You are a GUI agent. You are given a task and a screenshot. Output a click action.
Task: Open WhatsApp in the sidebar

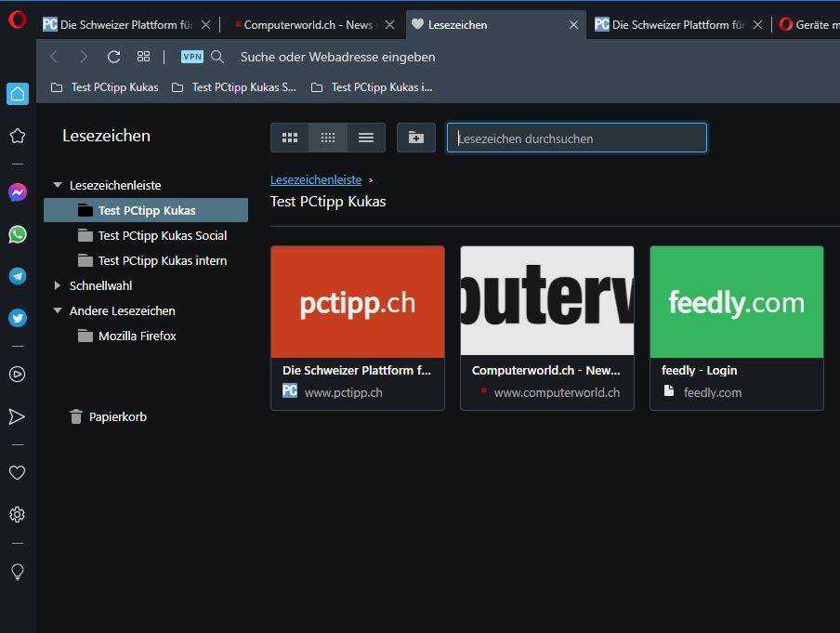pos(18,234)
